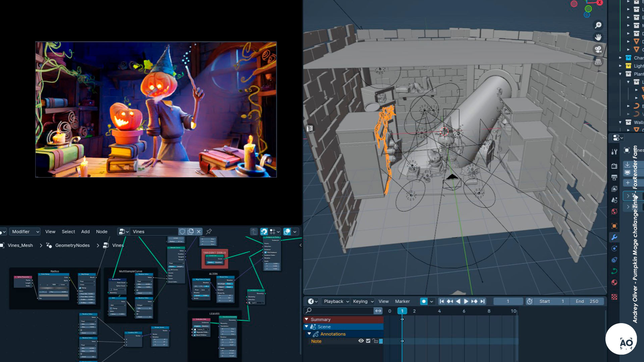
Task: Jump to first frame button
Action: [442, 301]
